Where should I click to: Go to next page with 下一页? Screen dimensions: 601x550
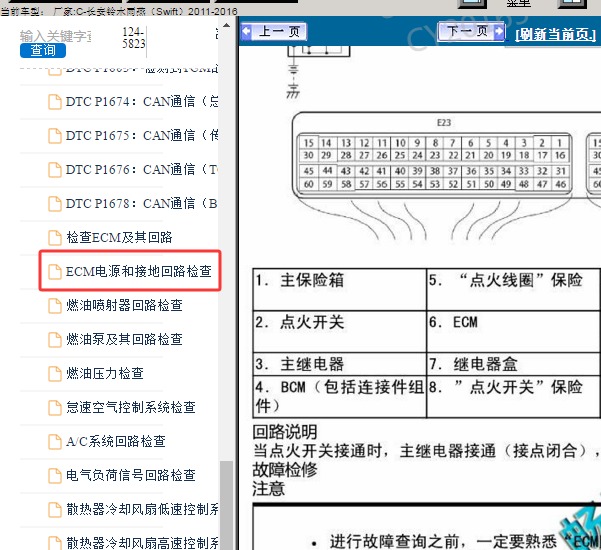tap(471, 31)
